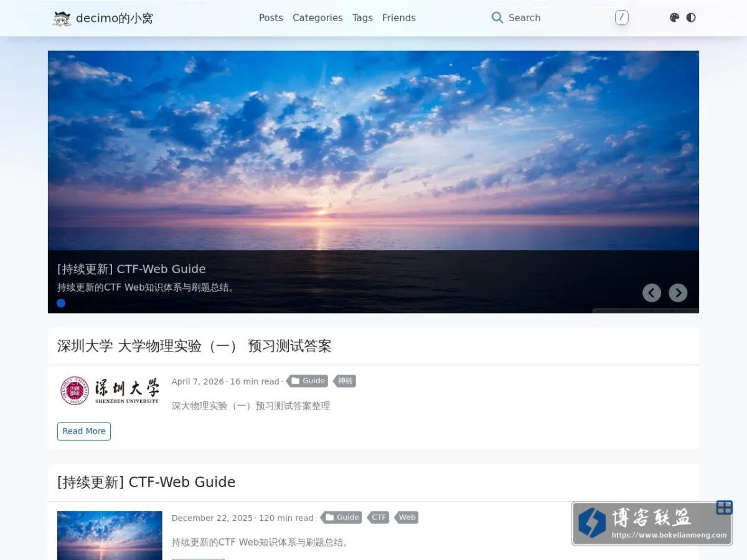Viewport: 747px width, 560px height.
Task: Click the grid icon above 博客联盟 badge
Action: pyautogui.click(x=725, y=507)
